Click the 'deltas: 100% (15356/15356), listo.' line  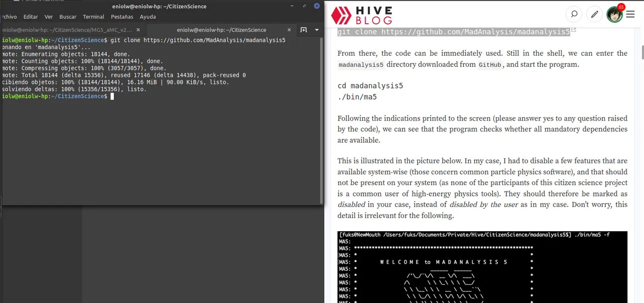point(73,89)
